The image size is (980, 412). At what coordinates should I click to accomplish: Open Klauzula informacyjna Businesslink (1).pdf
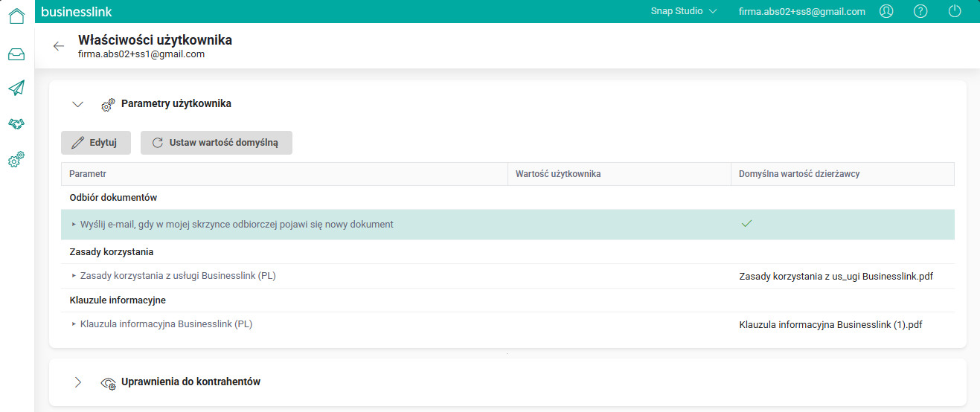tap(831, 325)
